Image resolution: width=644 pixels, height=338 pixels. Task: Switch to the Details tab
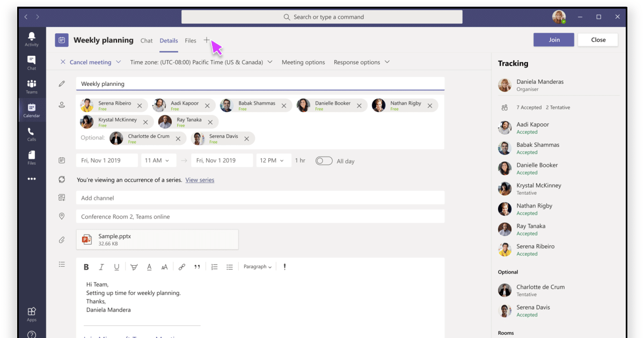click(169, 41)
